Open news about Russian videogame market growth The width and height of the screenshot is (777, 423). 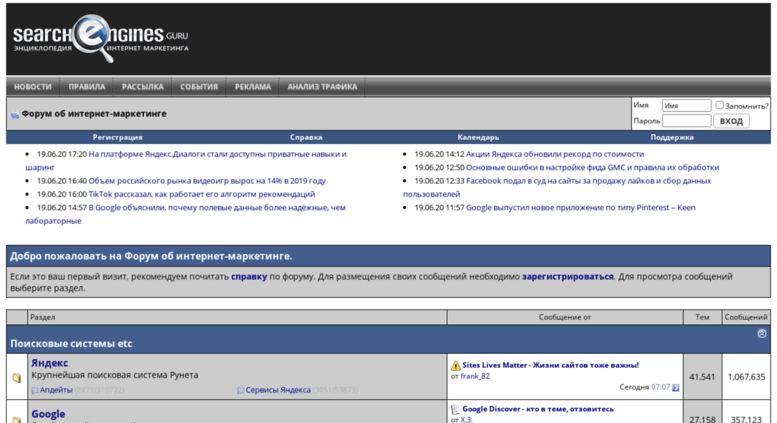207,181
